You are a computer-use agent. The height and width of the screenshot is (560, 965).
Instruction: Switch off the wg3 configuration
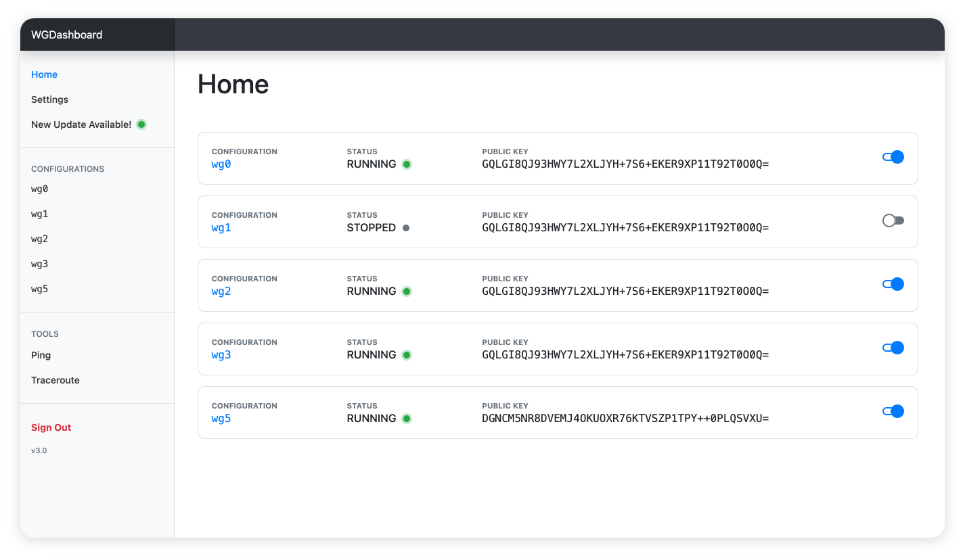tap(893, 348)
